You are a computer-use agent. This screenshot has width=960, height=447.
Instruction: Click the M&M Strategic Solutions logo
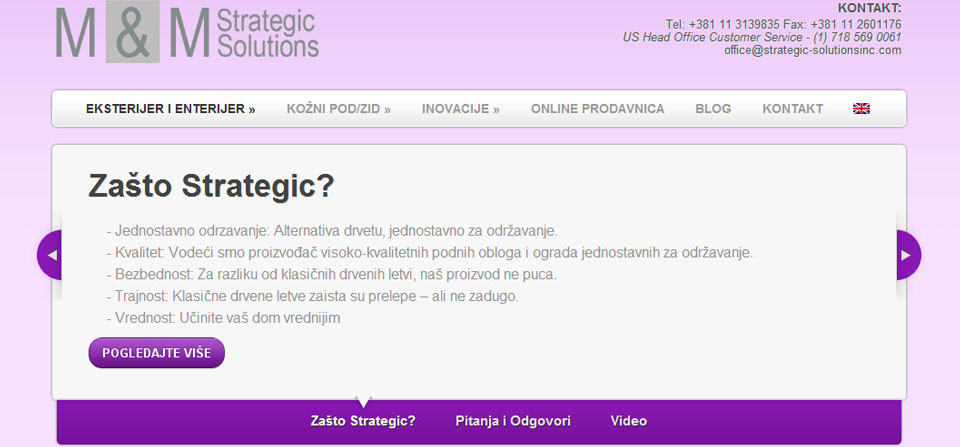[x=187, y=33]
